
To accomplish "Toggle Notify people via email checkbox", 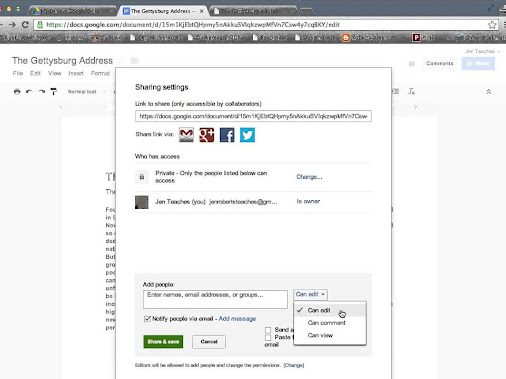I will [147, 319].
